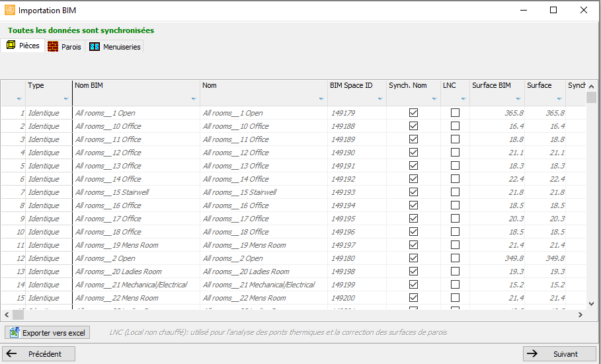The height and width of the screenshot is (364, 601).
Task: Open the Type column filter dropdown
Action: (x=66, y=99)
